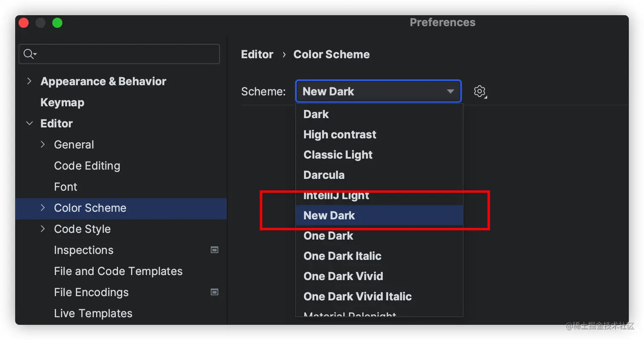The height and width of the screenshot is (340, 644).
Task: Expand the Color Scheme tree node
Action: coord(43,207)
